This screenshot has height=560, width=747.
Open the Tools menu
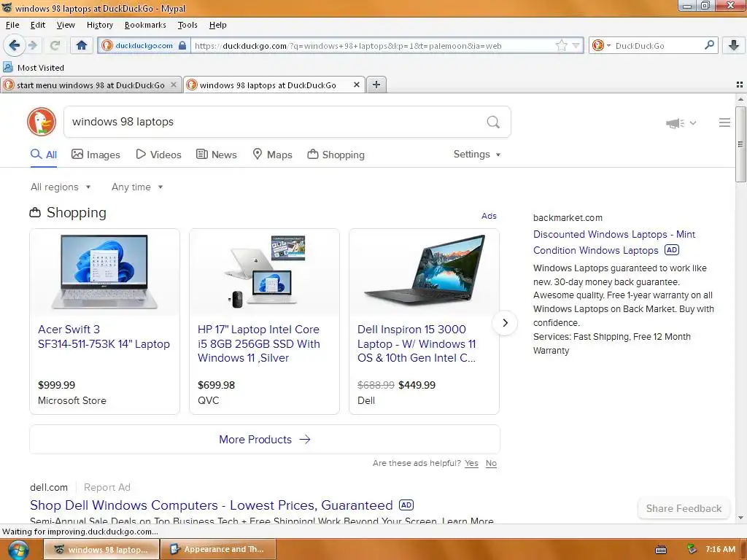[x=187, y=25]
